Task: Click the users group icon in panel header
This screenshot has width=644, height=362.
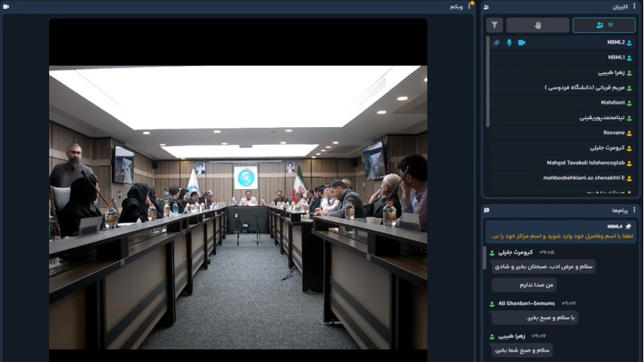Action: (486, 6)
